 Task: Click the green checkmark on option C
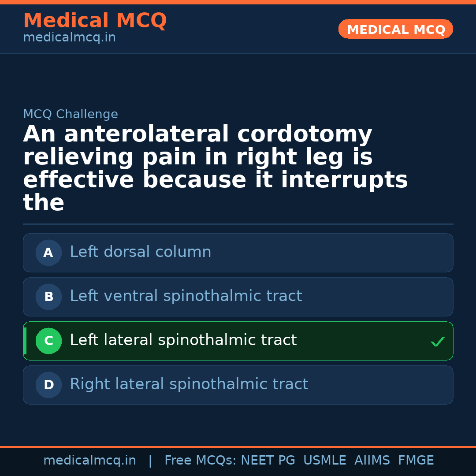437,342
